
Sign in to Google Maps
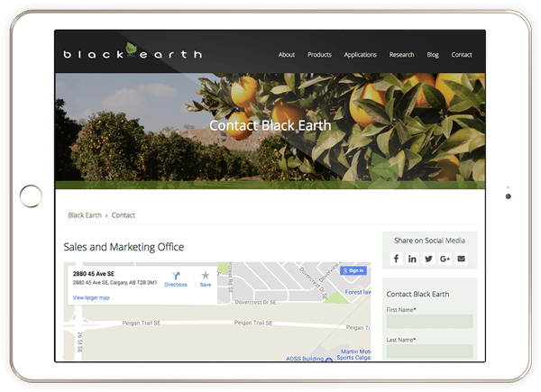[353, 270]
